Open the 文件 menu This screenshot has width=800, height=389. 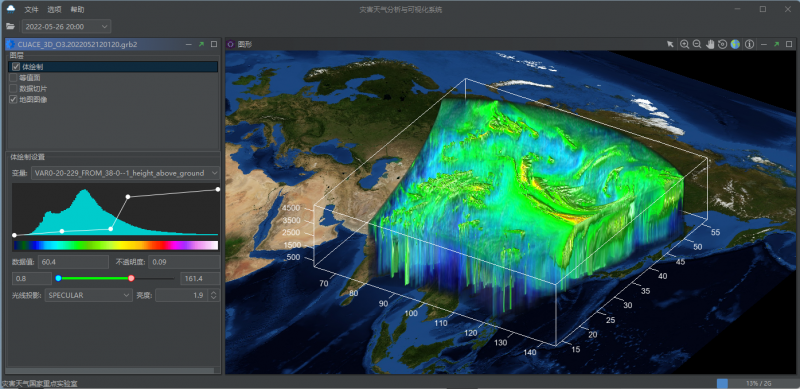(x=32, y=10)
